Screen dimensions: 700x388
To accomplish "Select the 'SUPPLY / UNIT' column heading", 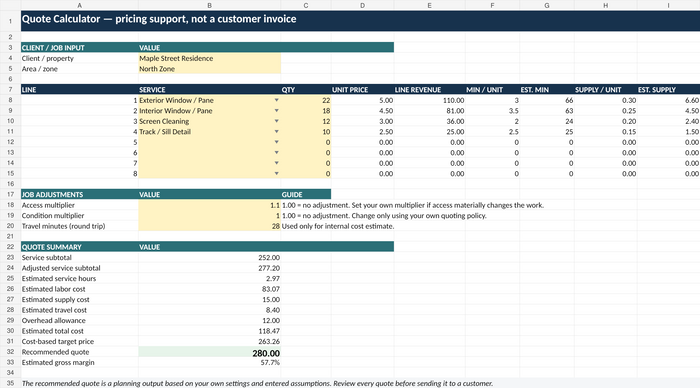I will (x=605, y=90).
